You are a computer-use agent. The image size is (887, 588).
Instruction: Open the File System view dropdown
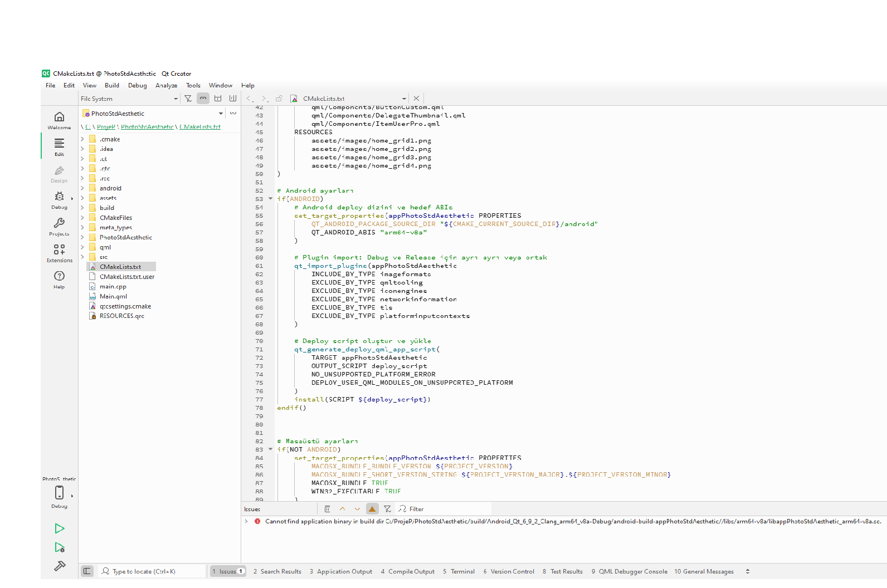pyautogui.click(x=129, y=99)
